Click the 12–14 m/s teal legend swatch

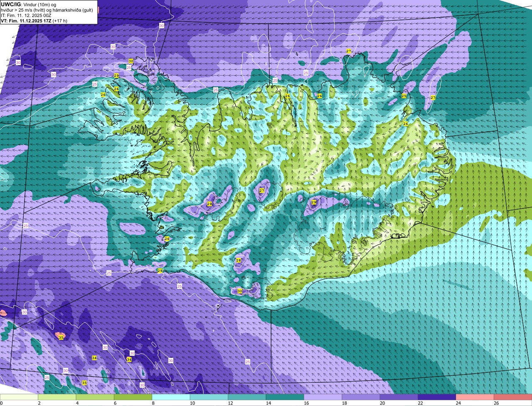[247, 397]
